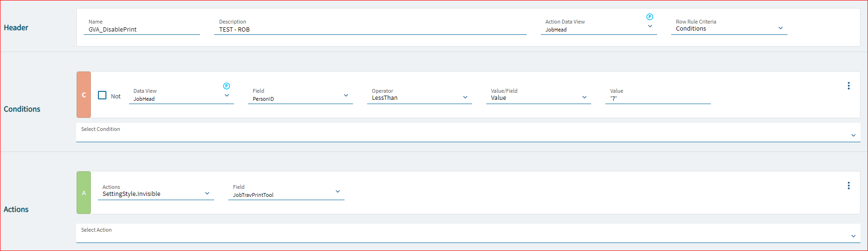Click the green A action badge
Viewport: 868px width, 251px height.
tap(84, 193)
